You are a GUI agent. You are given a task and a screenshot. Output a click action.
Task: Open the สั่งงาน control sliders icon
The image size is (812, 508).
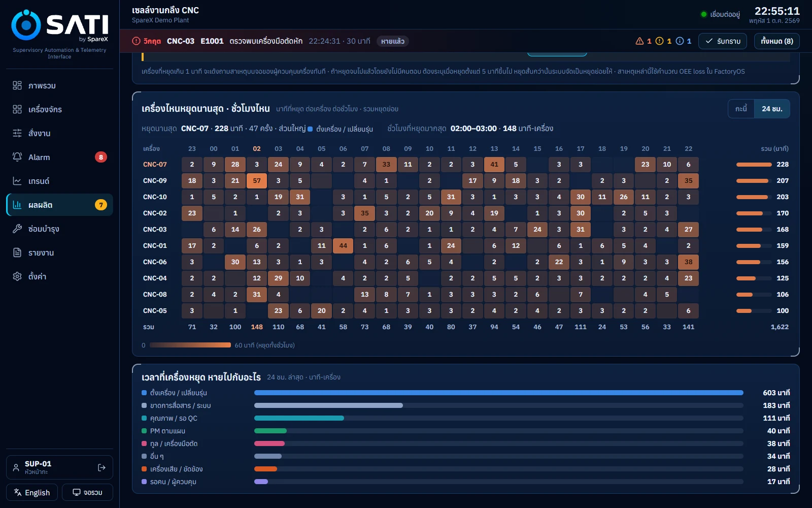click(x=17, y=133)
